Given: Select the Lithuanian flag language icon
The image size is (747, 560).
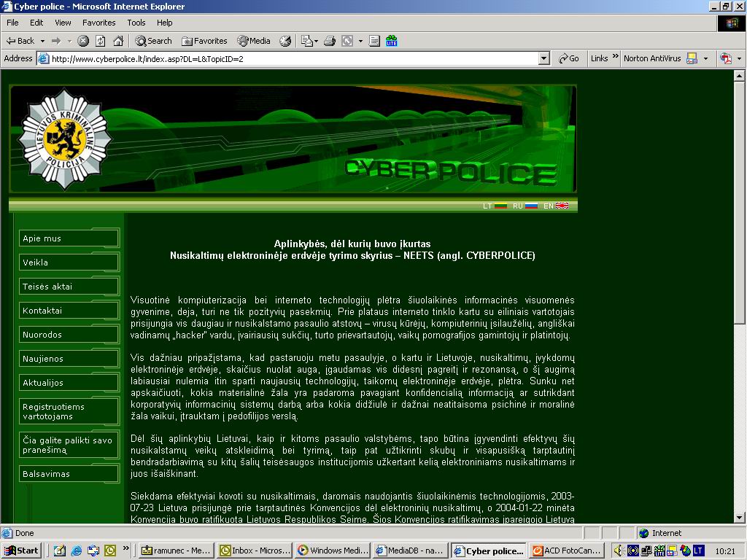Looking at the screenshot, I should click(x=500, y=206).
